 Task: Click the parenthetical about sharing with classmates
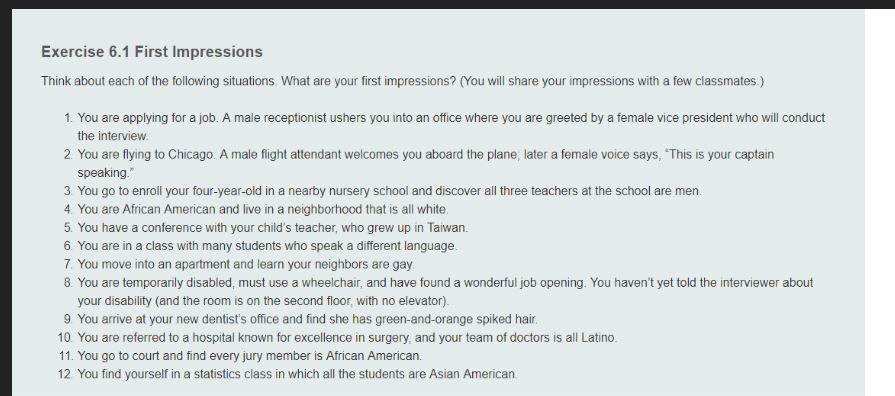tap(612, 81)
